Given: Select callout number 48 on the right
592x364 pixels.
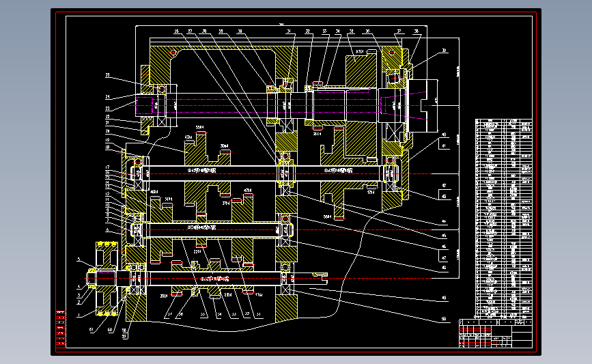Looking at the screenshot, I should [444, 267].
